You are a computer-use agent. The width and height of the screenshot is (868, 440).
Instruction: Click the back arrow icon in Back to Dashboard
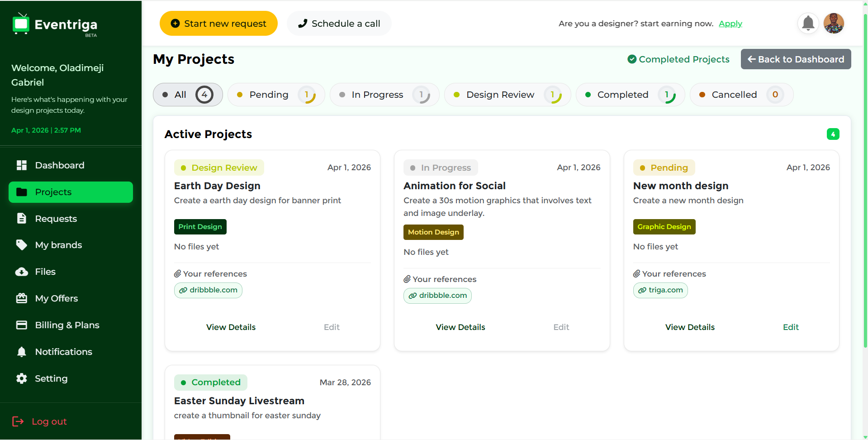click(752, 59)
